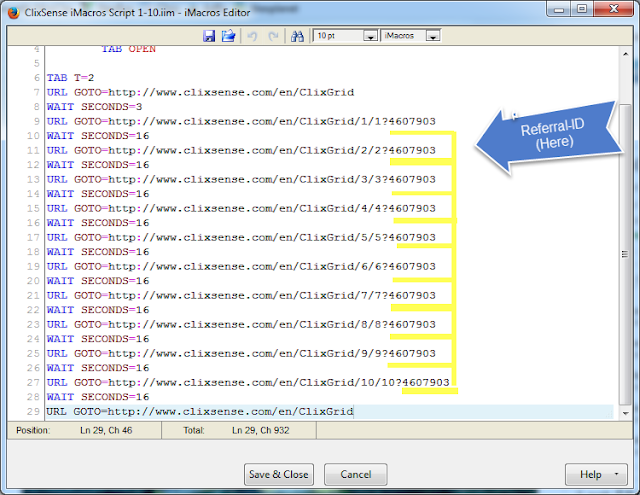This screenshot has width=640, height=495.
Task: Click line 27 URL ending ClixGrid/10/10?4607903
Action: [248, 382]
